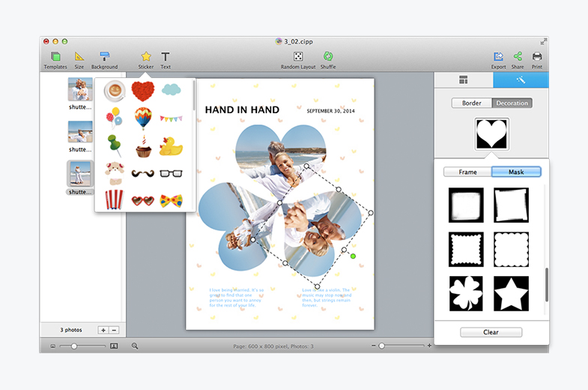Pick the coffee cup sticker

coord(115,91)
